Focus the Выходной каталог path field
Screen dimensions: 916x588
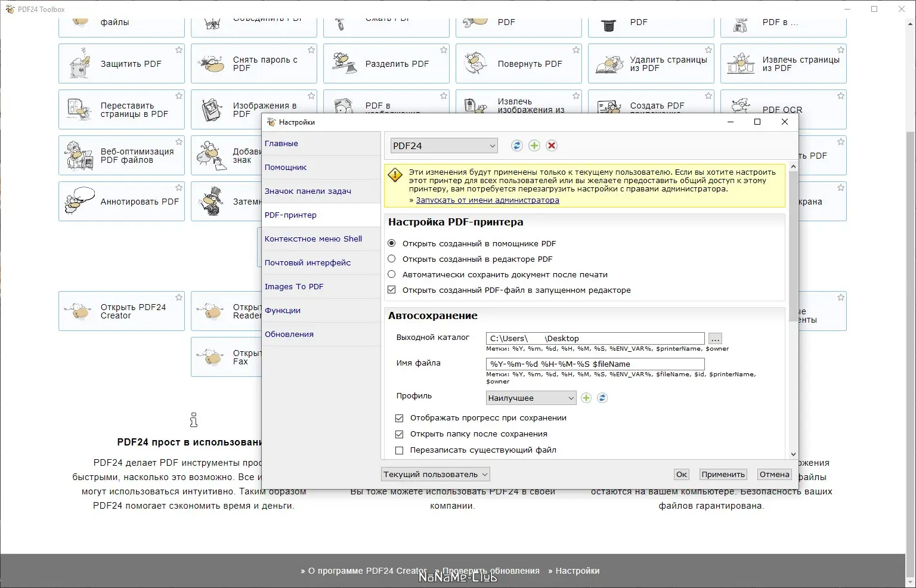coord(595,338)
